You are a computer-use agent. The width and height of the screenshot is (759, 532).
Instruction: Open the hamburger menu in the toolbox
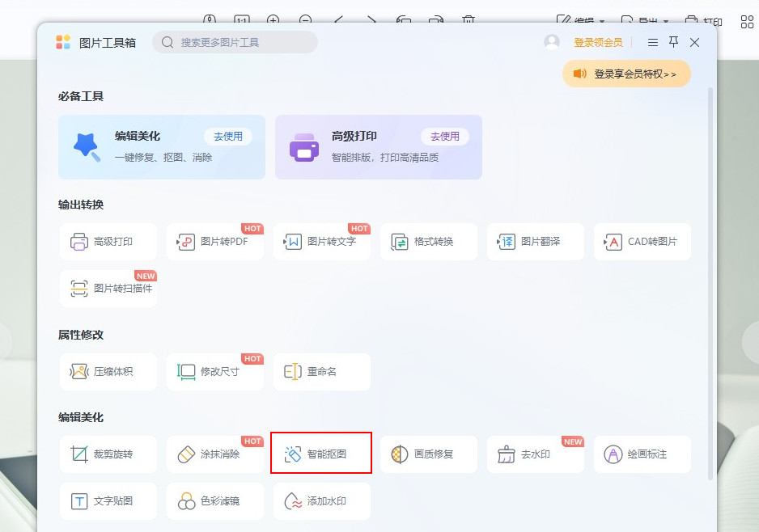pos(652,42)
